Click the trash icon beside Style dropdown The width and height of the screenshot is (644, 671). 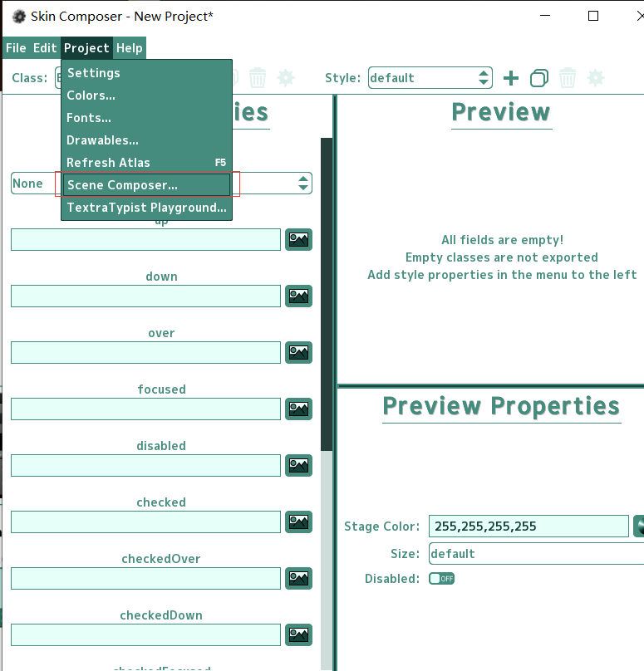(568, 78)
